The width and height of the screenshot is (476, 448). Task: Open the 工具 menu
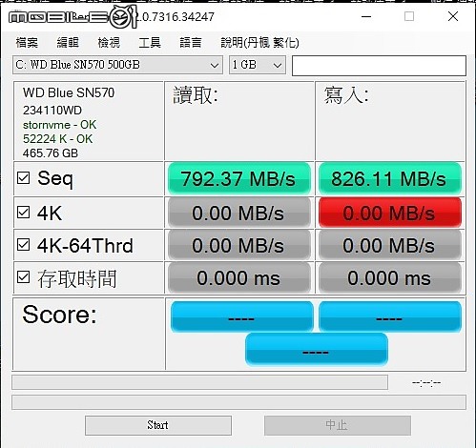point(150,42)
